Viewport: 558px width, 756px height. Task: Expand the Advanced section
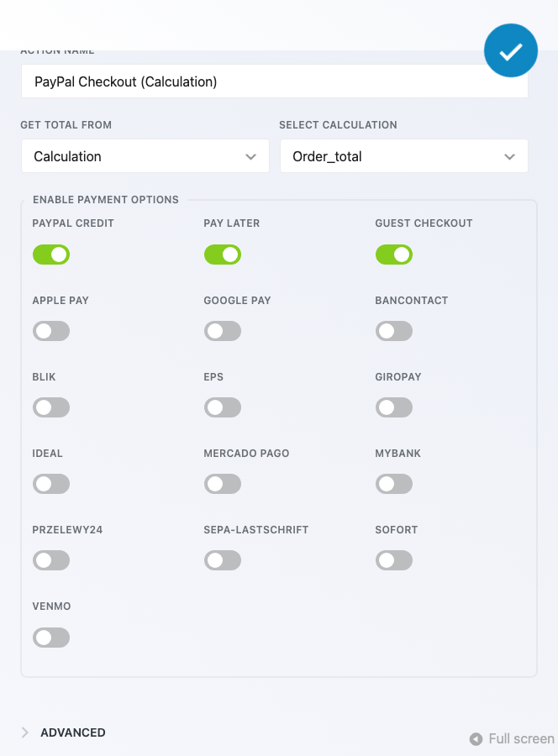[x=63, y=732]
